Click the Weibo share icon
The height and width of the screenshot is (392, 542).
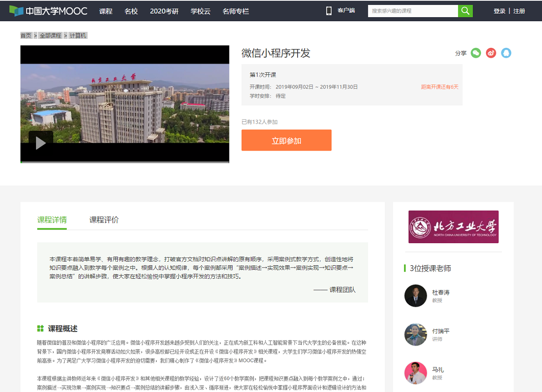click(491, 53)
